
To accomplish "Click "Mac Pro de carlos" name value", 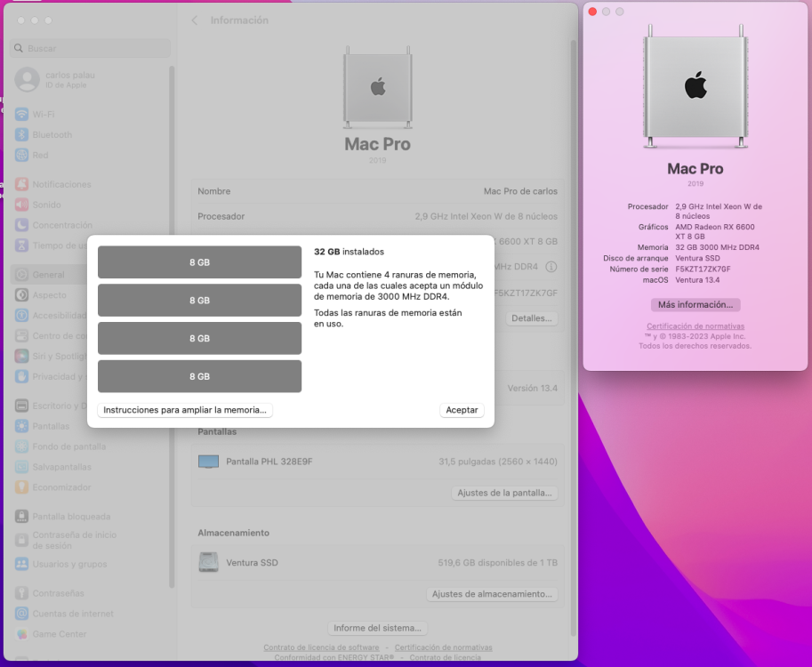I will click(520, 191).
